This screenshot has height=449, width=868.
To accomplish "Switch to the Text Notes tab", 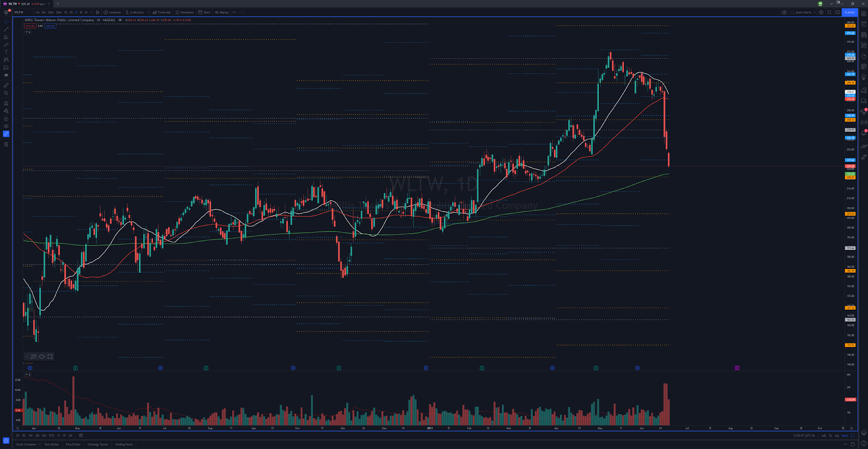I will pos(52,445).
